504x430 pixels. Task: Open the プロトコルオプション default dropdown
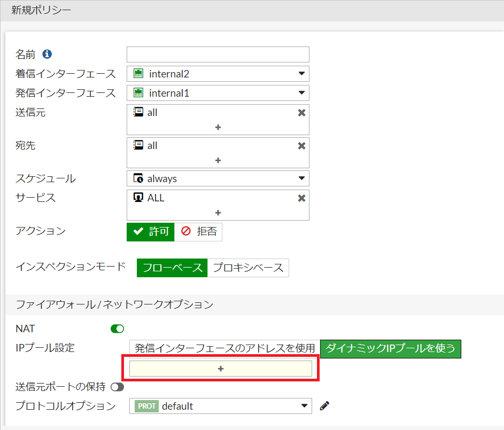tap(221, 406)
